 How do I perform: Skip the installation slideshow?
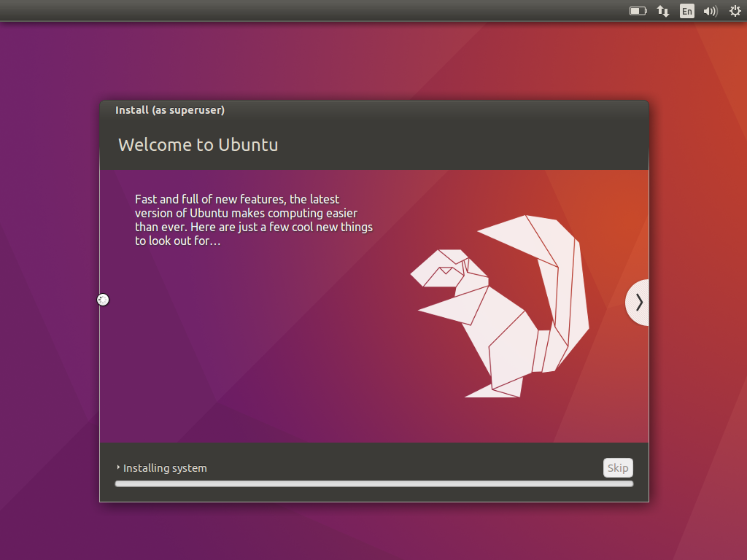tap(617, 467)
